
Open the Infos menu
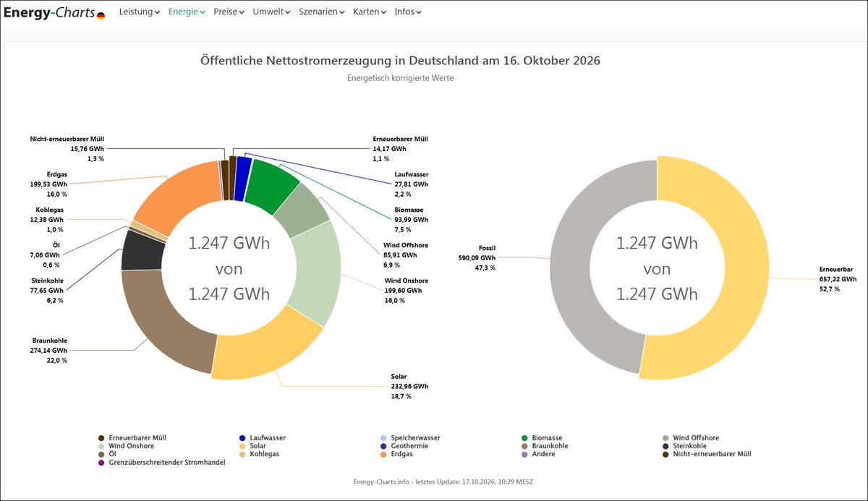407,12
